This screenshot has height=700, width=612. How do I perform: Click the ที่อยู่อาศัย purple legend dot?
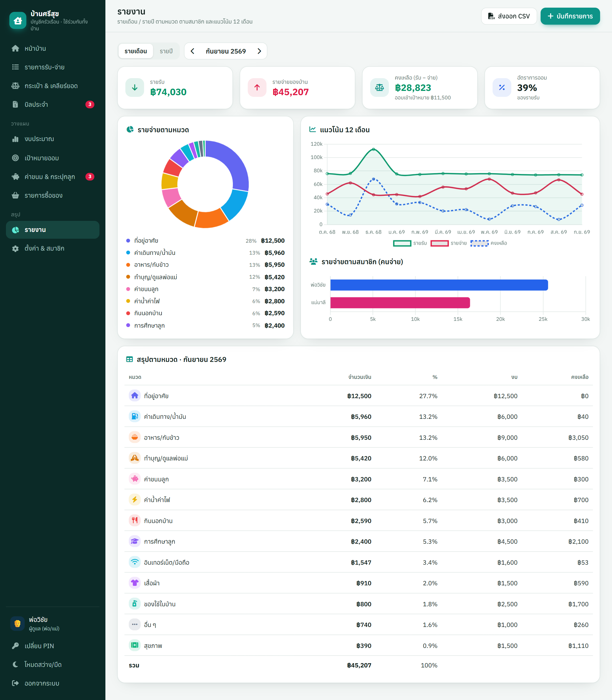(128, 241)
